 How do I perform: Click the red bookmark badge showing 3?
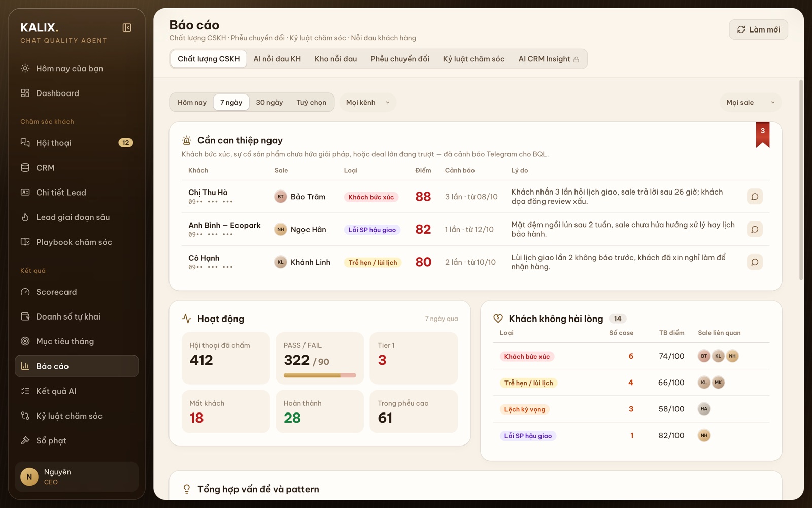(x=762, y=134)
